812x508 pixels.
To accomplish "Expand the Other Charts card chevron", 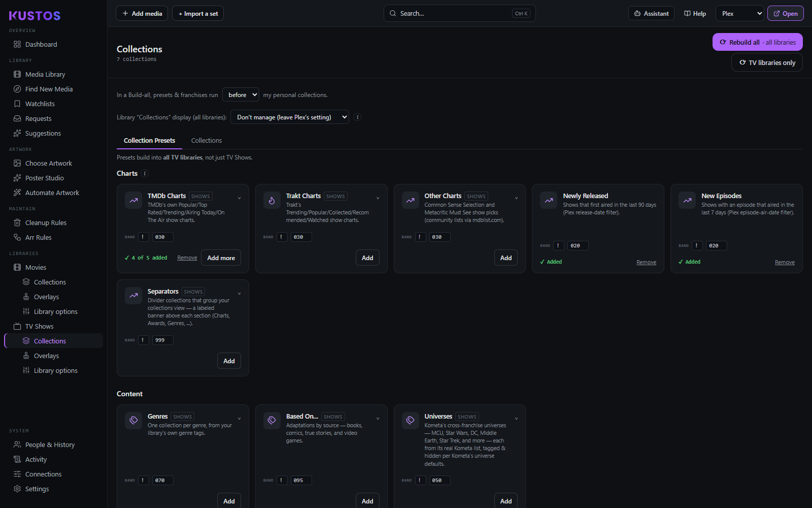I will [517, 198].
